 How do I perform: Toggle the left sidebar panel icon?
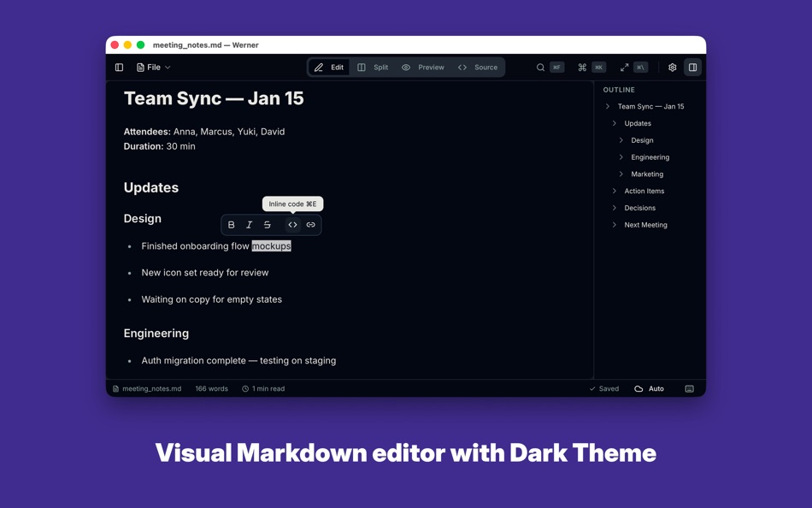click(x=119, y=68)
